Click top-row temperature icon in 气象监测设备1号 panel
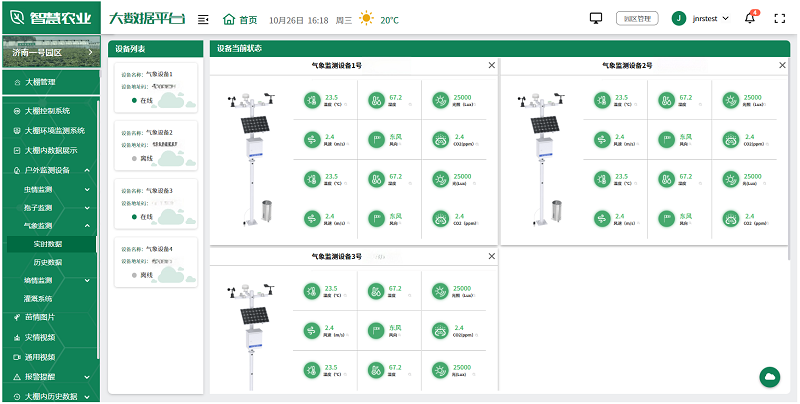Image resolution: width=800 pixels, height=404 pixels. [x=310, y=100]
